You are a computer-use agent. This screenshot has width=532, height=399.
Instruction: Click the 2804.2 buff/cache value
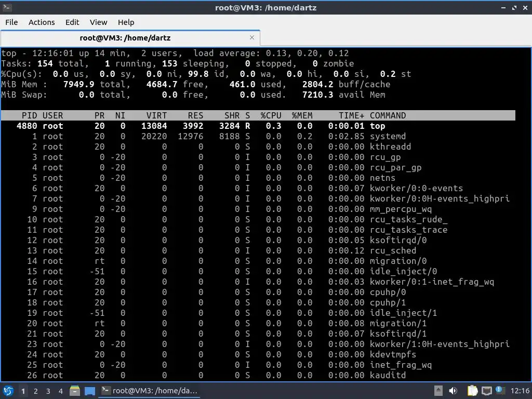point(317,85)
